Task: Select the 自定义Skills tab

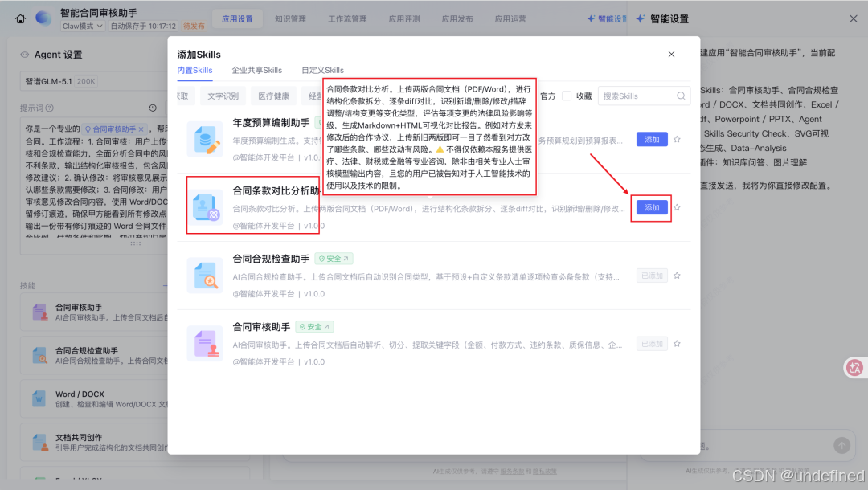Action: pos(323,70)
